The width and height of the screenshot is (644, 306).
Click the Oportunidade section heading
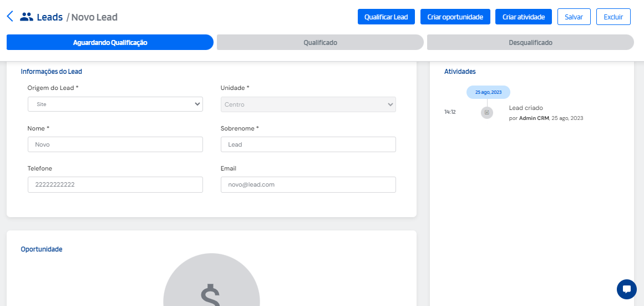coord(42,249)
